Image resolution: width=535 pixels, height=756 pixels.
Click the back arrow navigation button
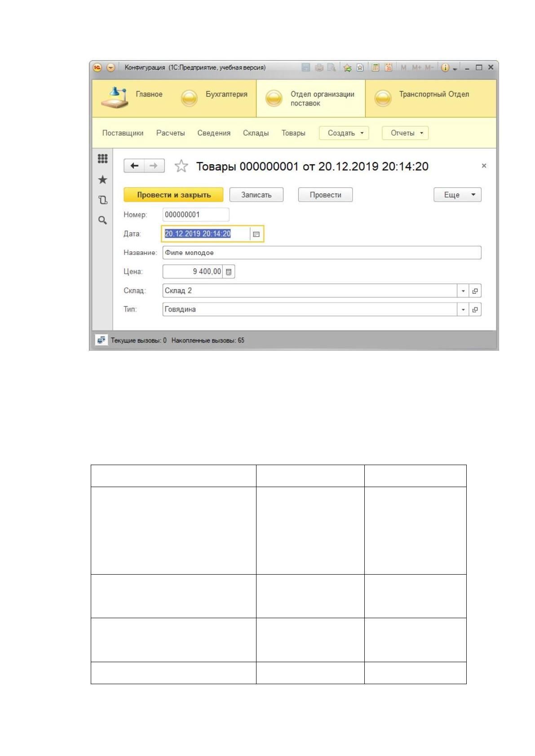[x=134, y=166]
